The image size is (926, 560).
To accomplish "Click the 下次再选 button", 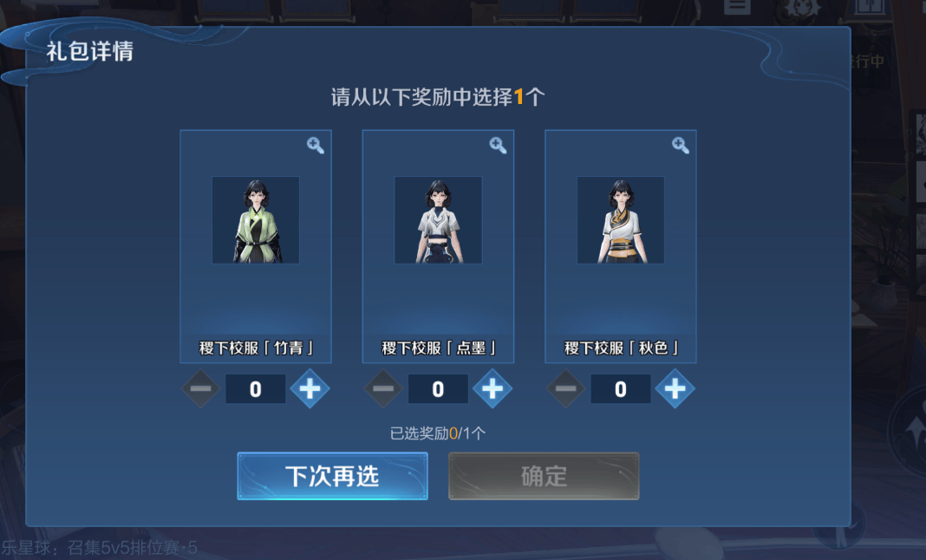I will [332, 476].
